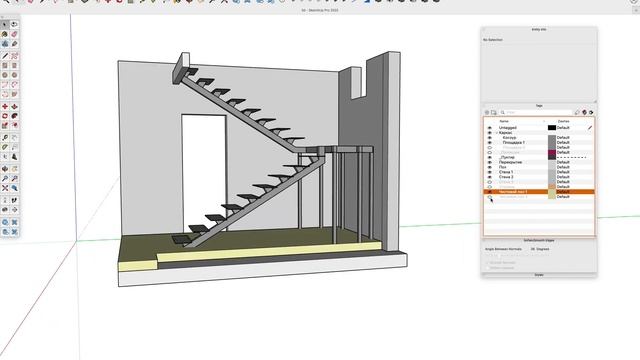Pick the pink Eraser tool
This screenshot has height=360, width=640.
[14, 34]
